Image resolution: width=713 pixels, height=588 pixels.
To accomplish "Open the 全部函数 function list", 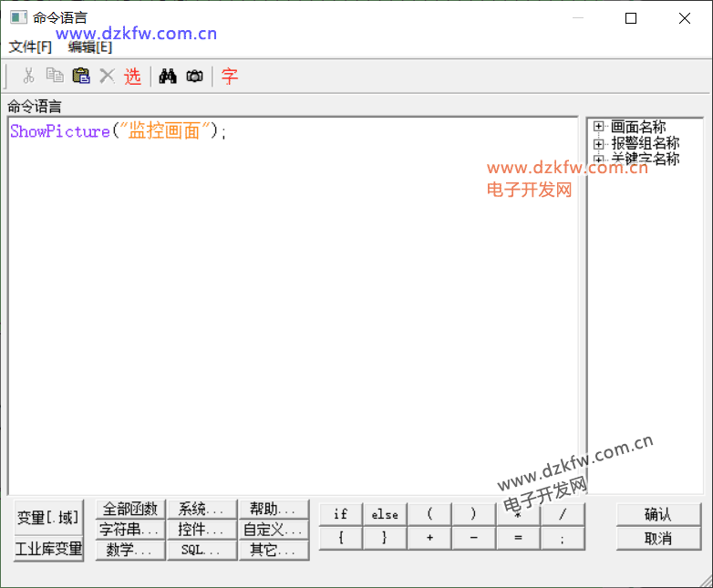I will [x=130, y=509].
